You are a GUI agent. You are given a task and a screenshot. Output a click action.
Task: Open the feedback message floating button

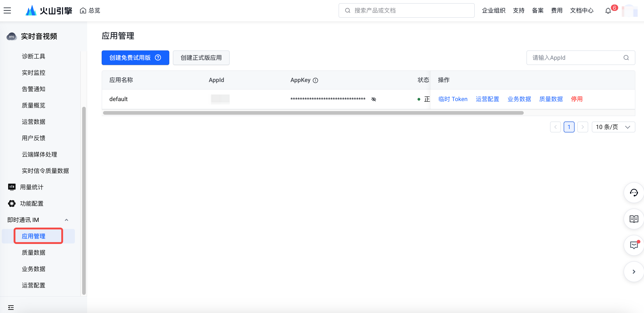click(634, 245)
